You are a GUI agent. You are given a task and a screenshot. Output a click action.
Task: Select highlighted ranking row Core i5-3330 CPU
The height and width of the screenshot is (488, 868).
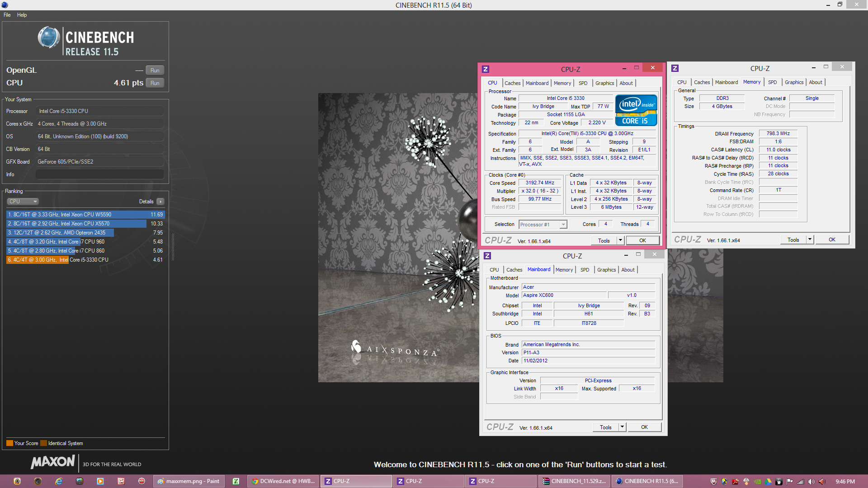[85, 260]
